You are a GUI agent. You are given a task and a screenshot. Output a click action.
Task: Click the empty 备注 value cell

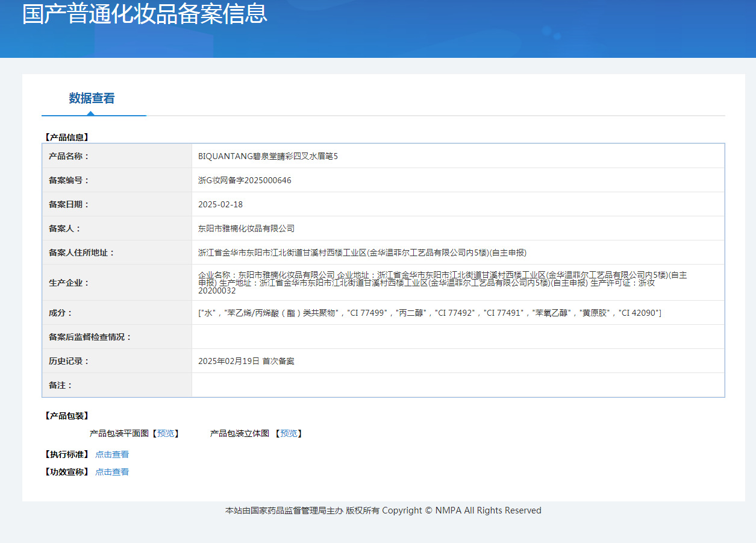(458, 385)
